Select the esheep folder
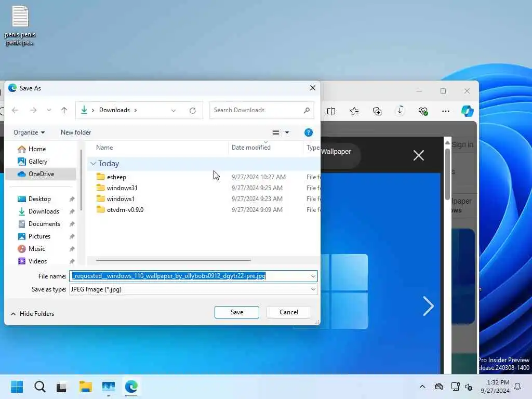The height and width of the screenshot is (399, 532). pos(116,177)
